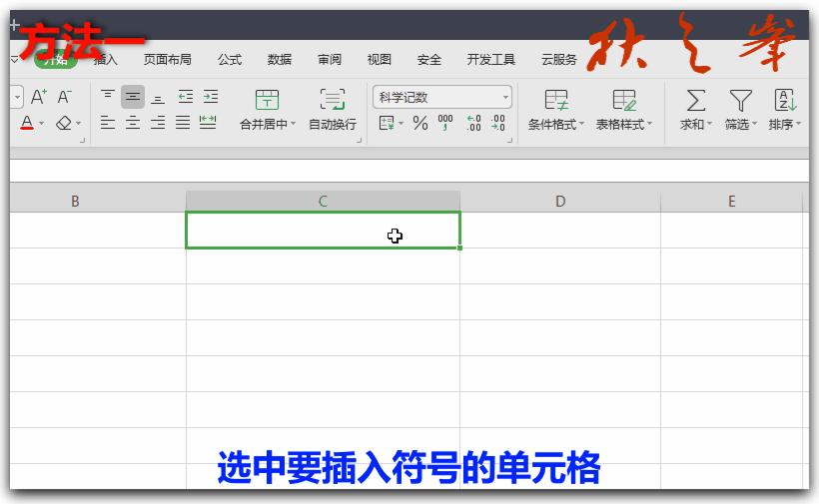Open 条件格式 conditional formatting
The image size is (819, 504).
point(555,109)
